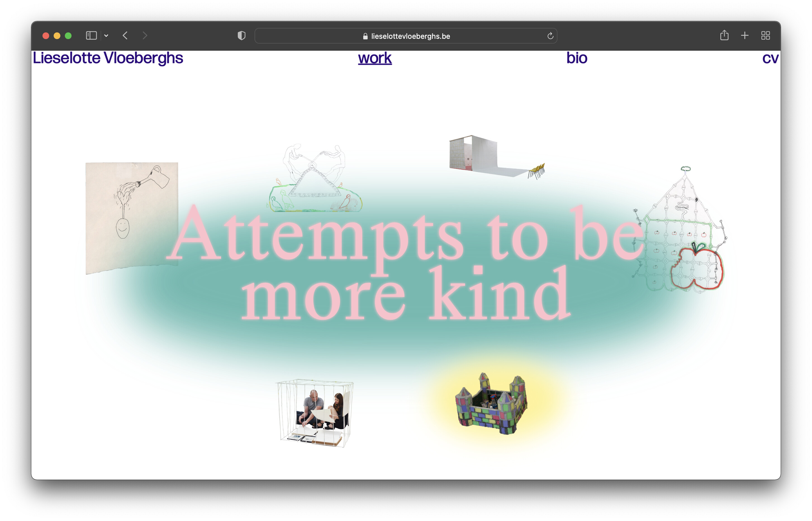
Task: Open the work menu link
Action: 375,58
